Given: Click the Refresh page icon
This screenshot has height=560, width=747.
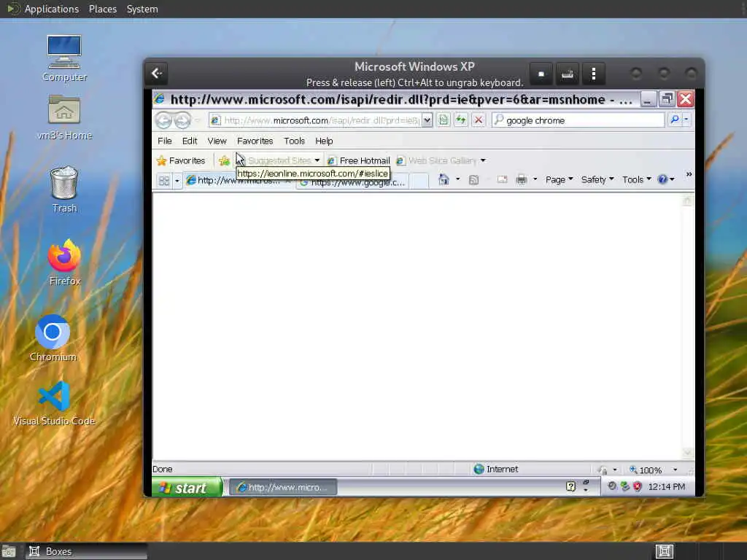Looking at the screenshot, I should pyautogui.click(x=461, y=120).
